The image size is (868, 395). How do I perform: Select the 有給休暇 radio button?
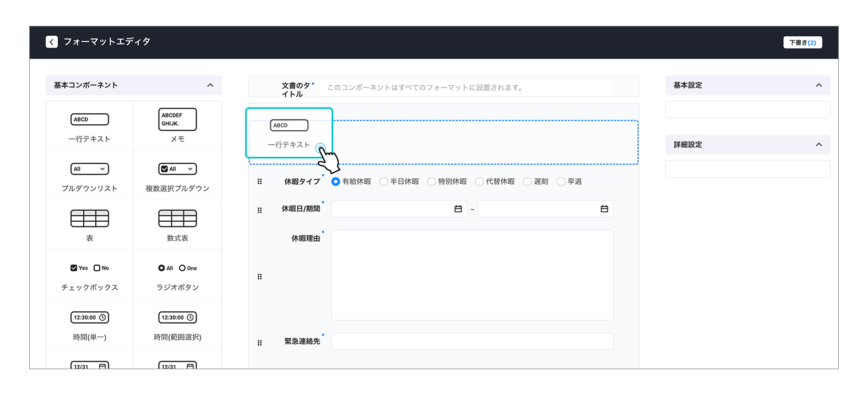(335, 182)
